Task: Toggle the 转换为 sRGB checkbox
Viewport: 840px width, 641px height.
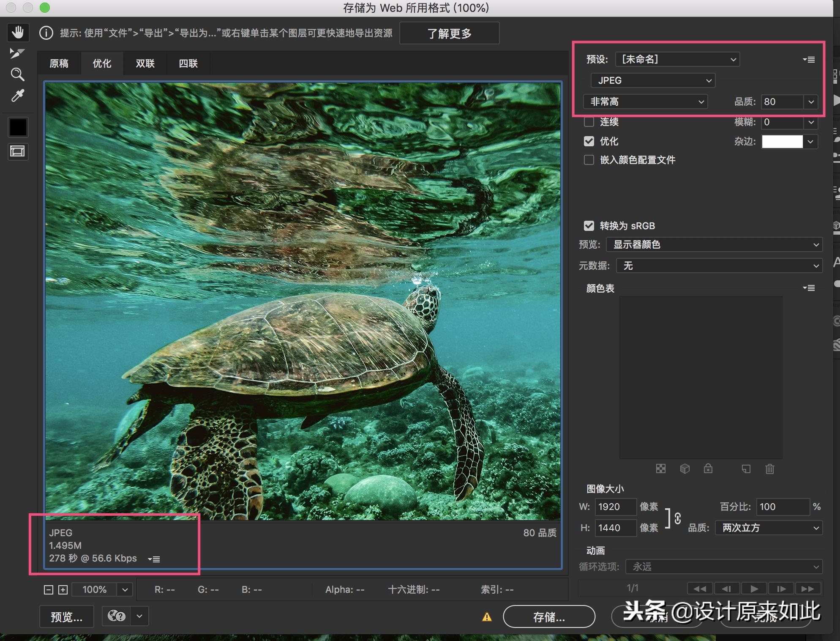Action: click(x=589, y=226)
